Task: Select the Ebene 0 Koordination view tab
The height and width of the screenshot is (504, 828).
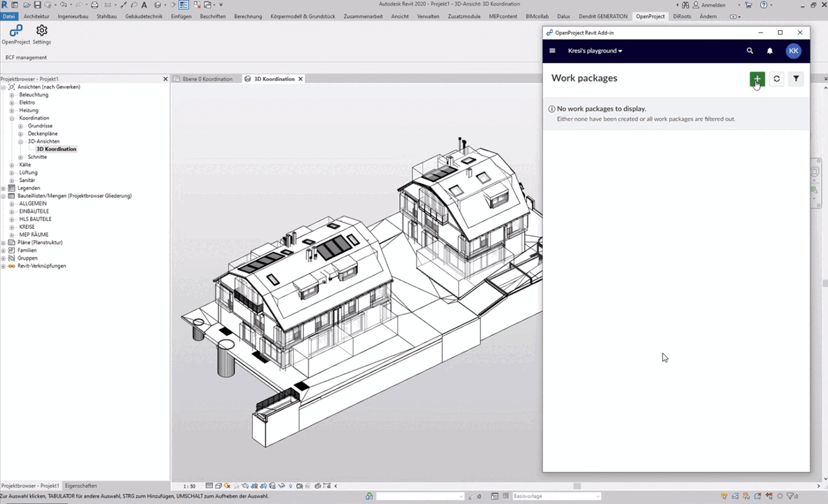Action: 207,78
